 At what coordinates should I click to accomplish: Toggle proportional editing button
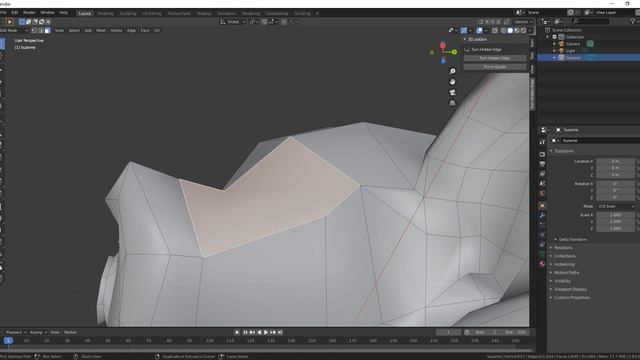coord(284,22)
